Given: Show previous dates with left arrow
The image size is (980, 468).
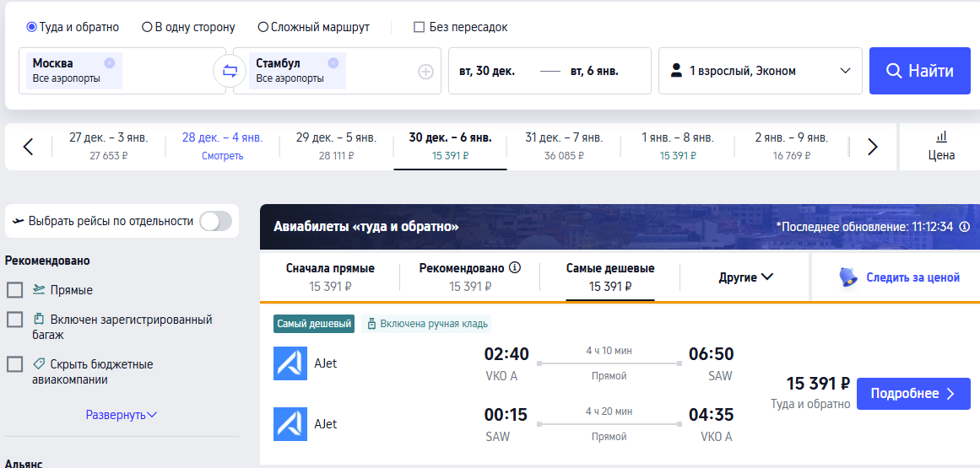Looking at the screenshot, I should tap(28, 147).
